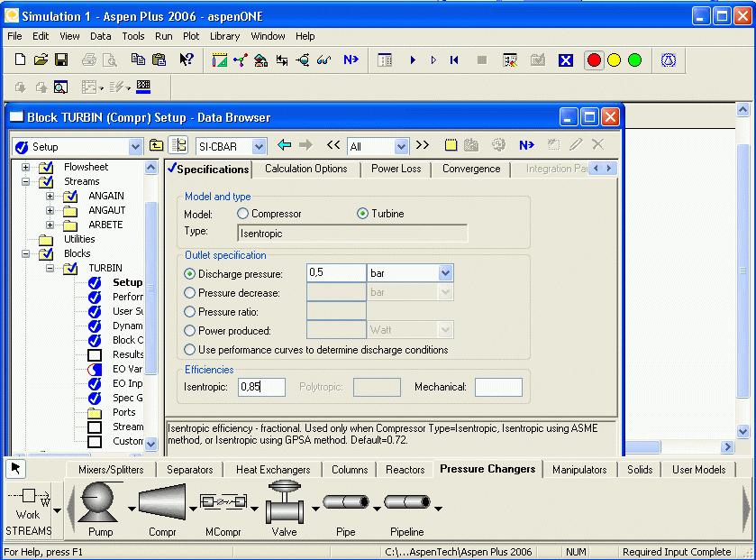
Task: Collapse the Streams tree node
Action: [x=25, y=182]
